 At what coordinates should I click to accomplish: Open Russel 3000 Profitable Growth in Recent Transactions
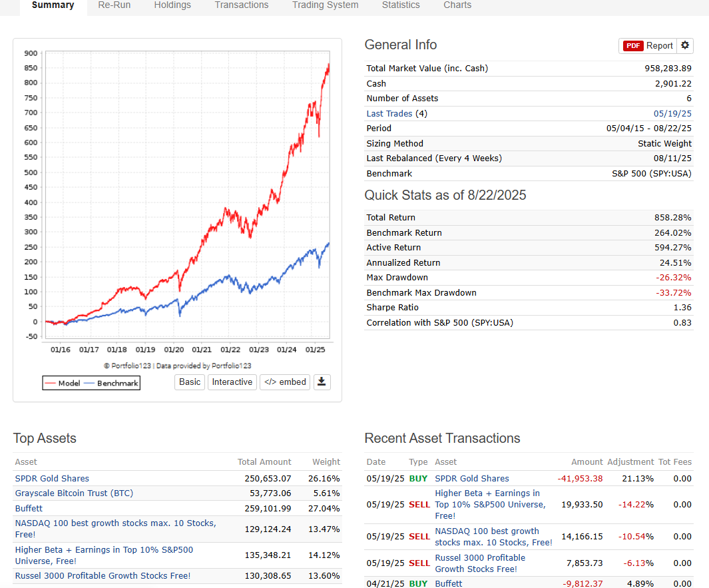(x=480, y=563)
